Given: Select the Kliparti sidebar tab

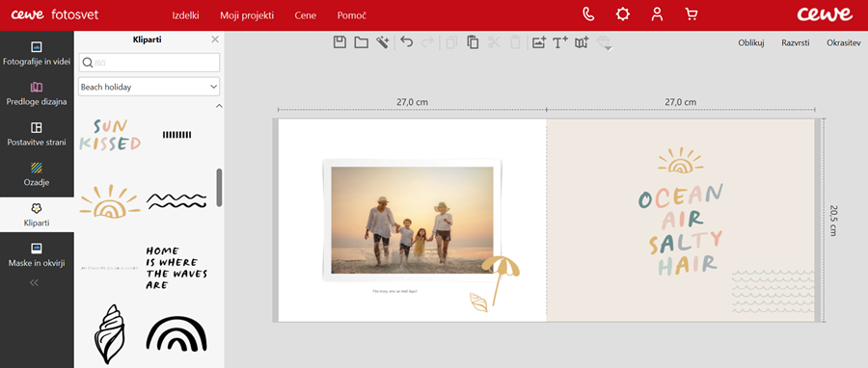Looking at the screenshot, I should [37, 215].
